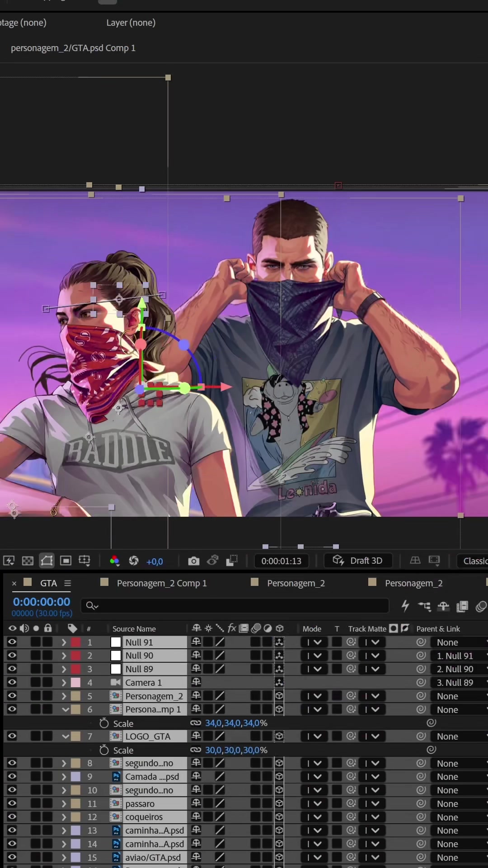This screenshot has height=868, width=488.
Task: Expand the Null 91 layer properties
Action: [x=64, y=642]
